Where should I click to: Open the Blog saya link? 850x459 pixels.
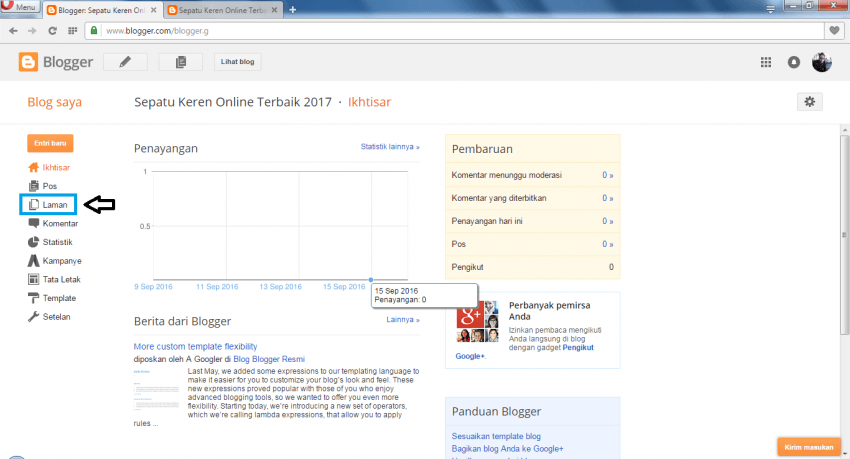point(54,102)
